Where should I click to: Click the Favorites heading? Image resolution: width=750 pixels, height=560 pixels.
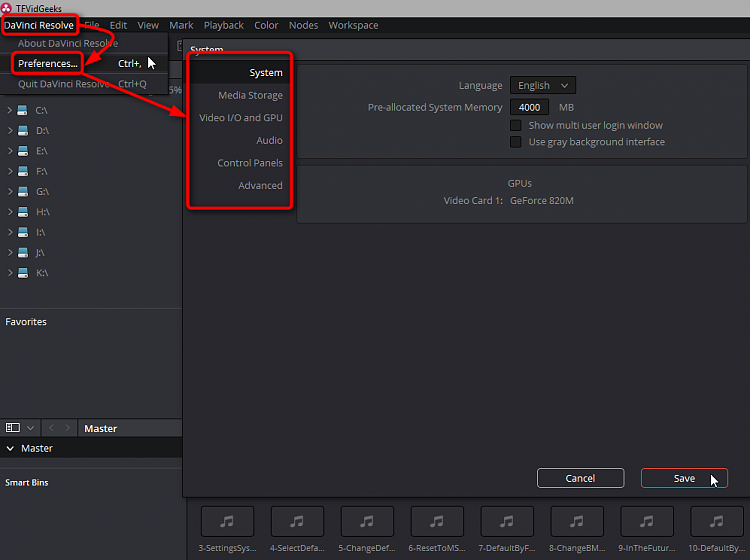[x=26, y=322]
